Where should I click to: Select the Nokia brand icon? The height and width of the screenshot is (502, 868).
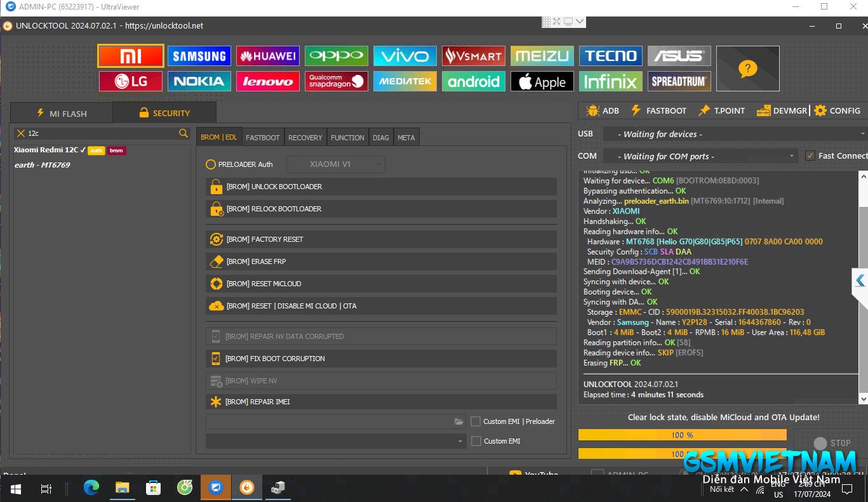point(199,81)
